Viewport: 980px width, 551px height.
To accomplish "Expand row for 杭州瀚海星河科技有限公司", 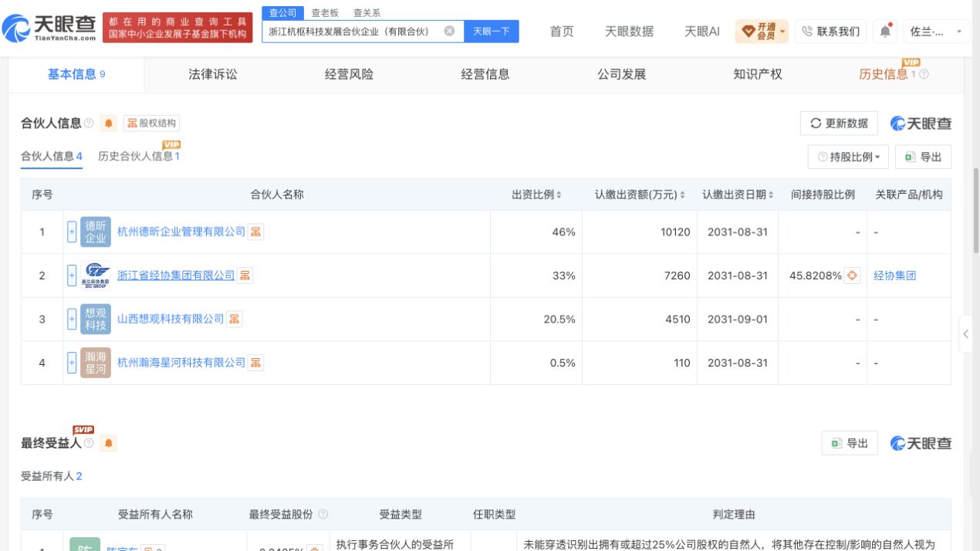I will pyautogui.click(x=72, y=363).
